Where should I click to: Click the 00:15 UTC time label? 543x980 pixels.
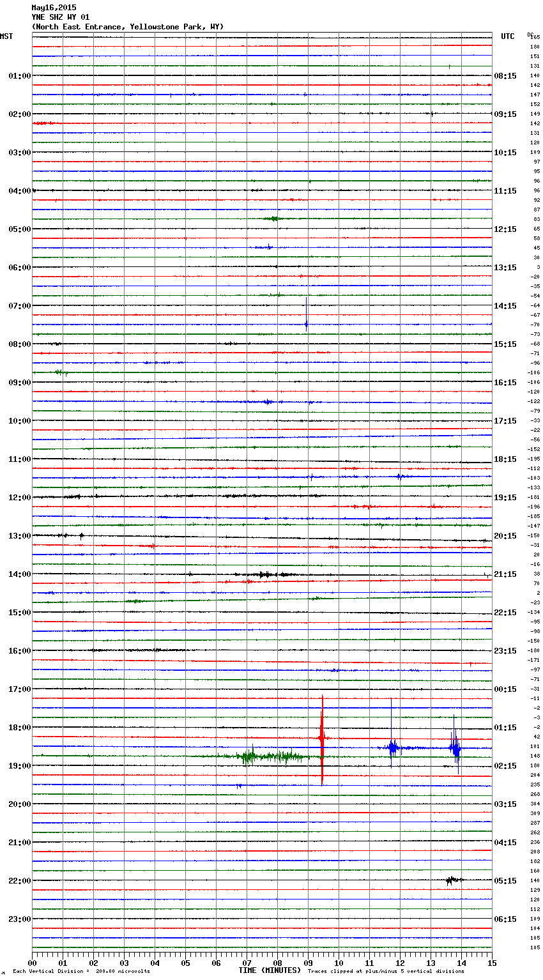[x=505, y=689]
